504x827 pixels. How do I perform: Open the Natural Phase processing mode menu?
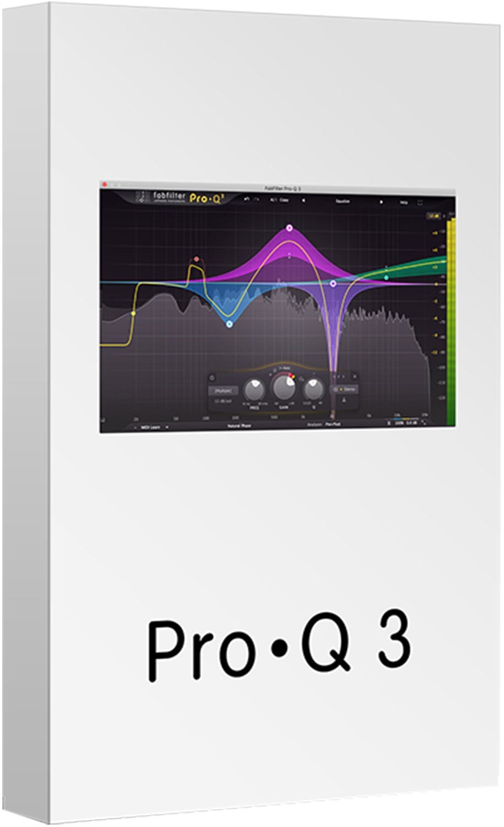[x=239, y=426]
